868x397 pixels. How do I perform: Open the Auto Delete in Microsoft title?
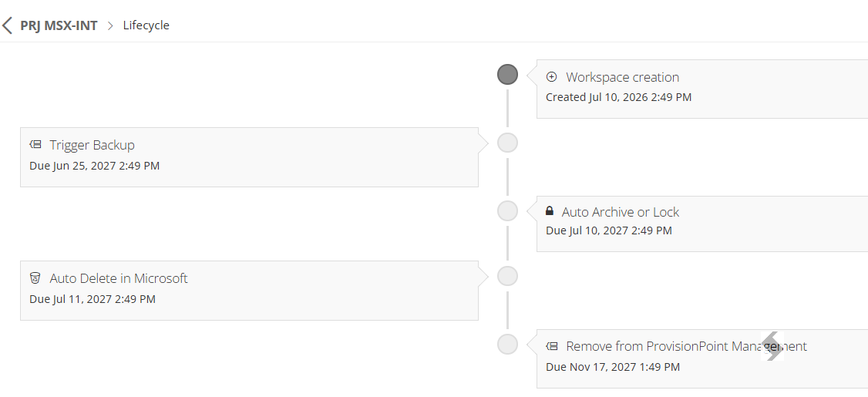(x=119, y=278)
